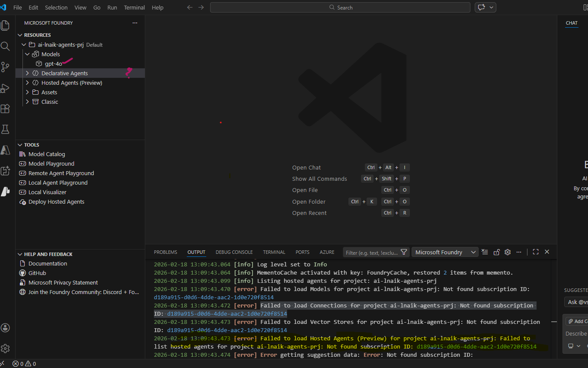Maximize the bottom panel size
The height and width of the screenshot is (368, 588).
pos(536,252)
